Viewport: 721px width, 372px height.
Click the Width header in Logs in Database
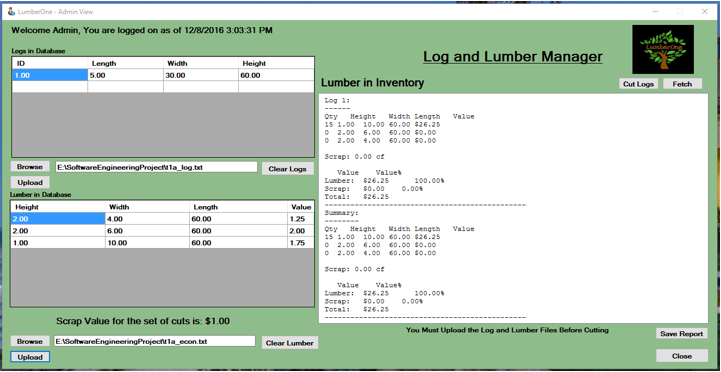pos(200,63)
